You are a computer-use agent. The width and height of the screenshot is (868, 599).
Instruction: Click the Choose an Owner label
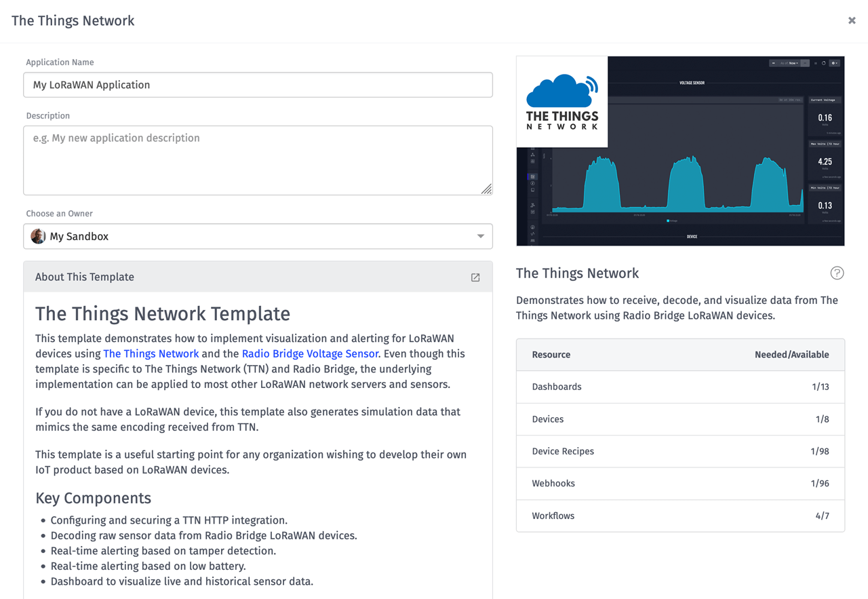[59, 214]
